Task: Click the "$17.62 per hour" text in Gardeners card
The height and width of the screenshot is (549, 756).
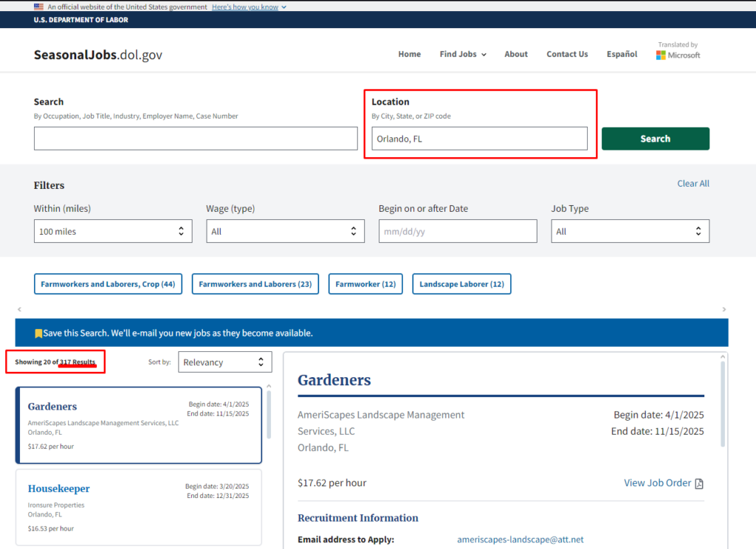Action: point(51,446)
